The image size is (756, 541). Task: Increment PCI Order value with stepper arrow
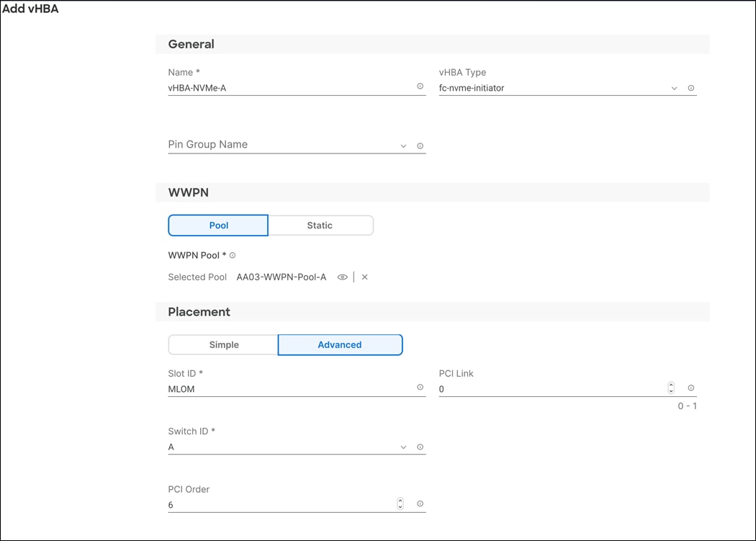400,500
